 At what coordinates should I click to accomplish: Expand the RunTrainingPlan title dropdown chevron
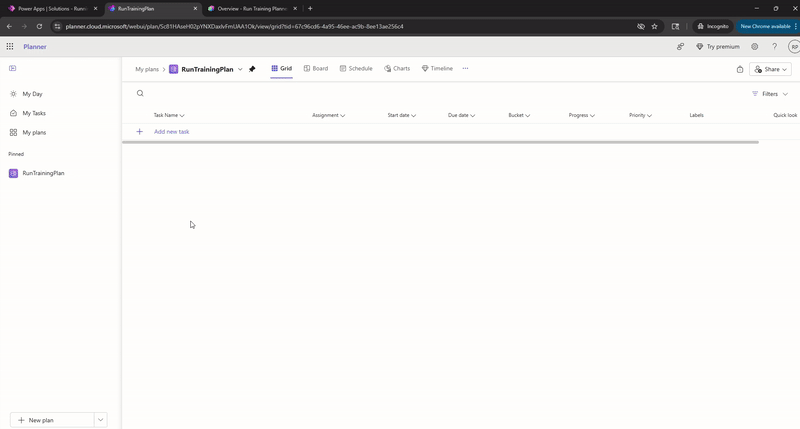(240, 69)
